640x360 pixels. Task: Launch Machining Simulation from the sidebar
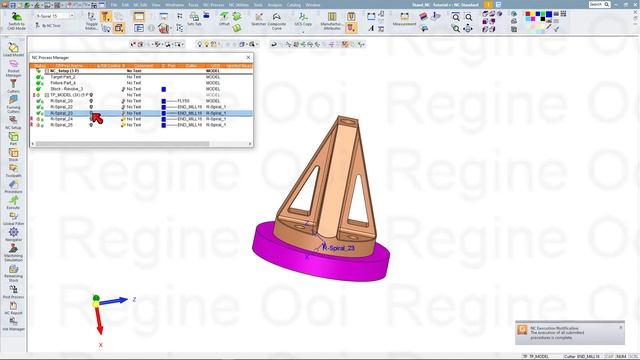[x=13, y=253]
